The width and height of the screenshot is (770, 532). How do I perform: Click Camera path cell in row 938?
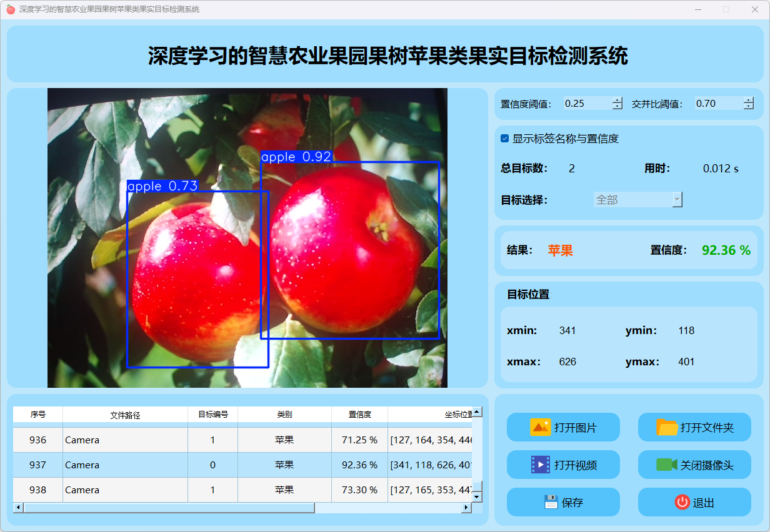coord(126,490)
